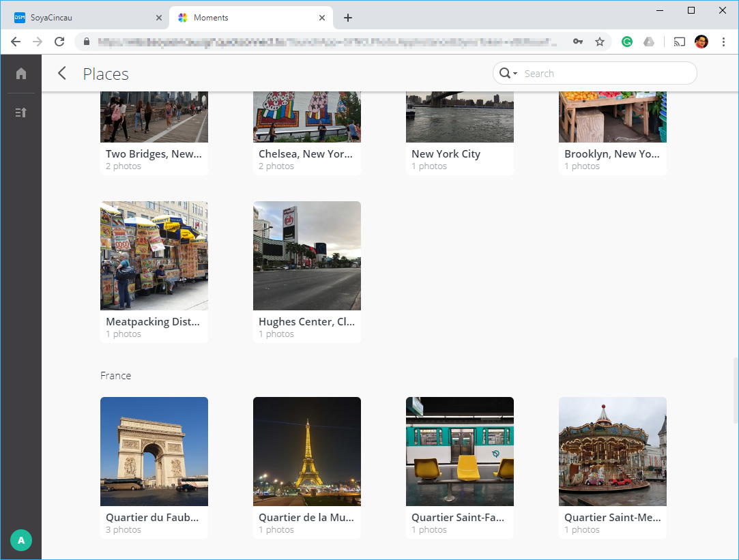Click the Grammarly extension icon
Screen dimensions: 739x560
(626, 42)
